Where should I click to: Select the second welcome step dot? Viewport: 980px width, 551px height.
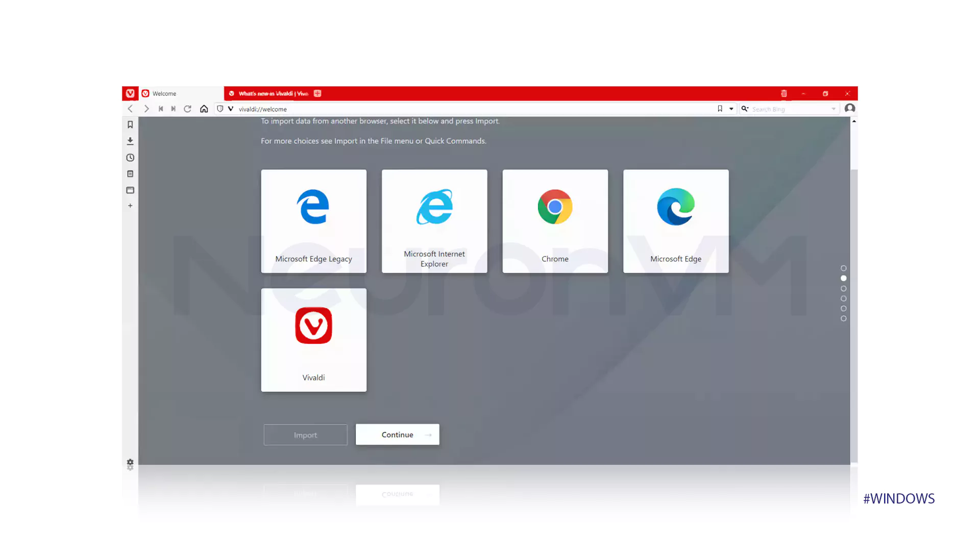coord(843,278)
